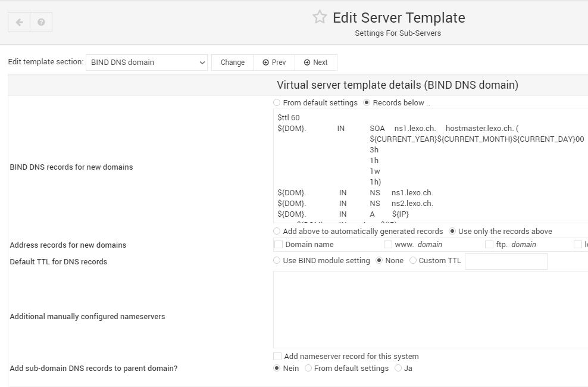Click the hostmaster.lexo.ch. text in SOA record

point(480,128)
